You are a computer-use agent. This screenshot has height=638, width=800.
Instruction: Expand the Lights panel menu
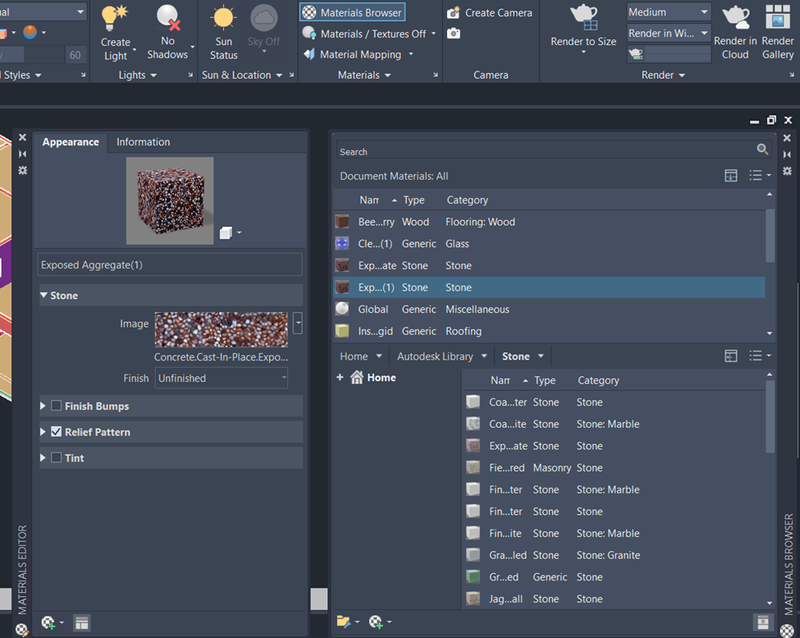138,75
